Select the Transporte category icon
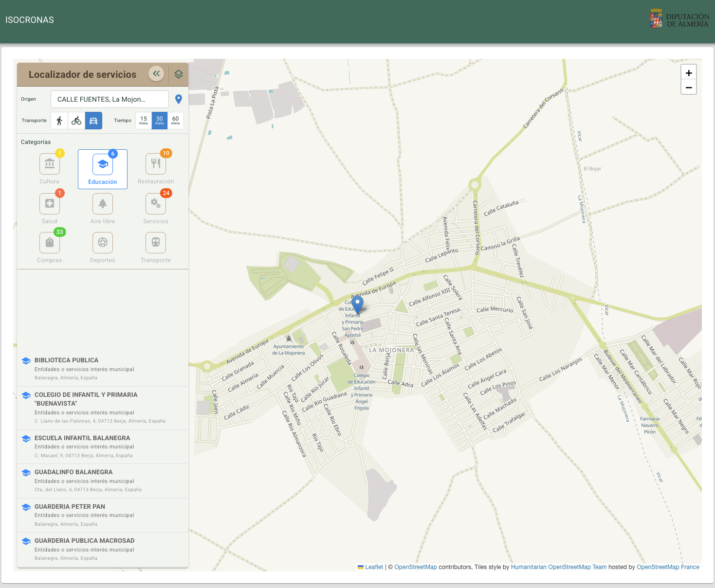Screen dimensions: 715x588 [x=156, y=243]
